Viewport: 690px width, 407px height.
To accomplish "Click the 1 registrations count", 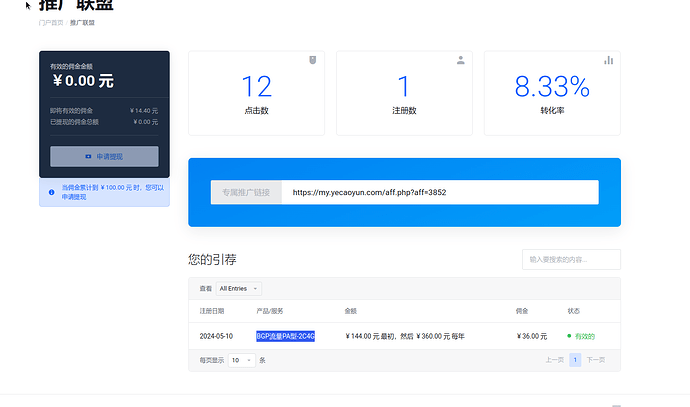I will tap(404, 86).
